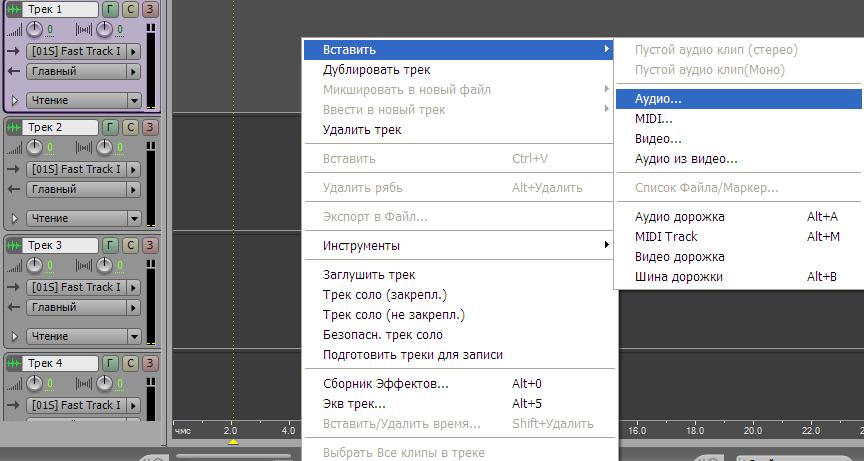Click the Трек 1 volume value 0
The width and height of the screenshot is (864, 461).
click(50, 30)
